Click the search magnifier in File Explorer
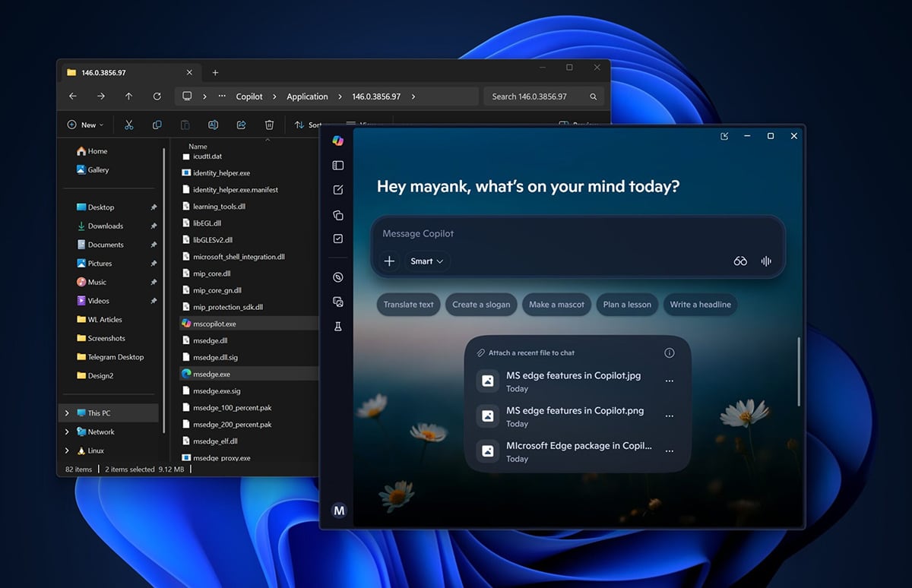 tap(594, 96)
